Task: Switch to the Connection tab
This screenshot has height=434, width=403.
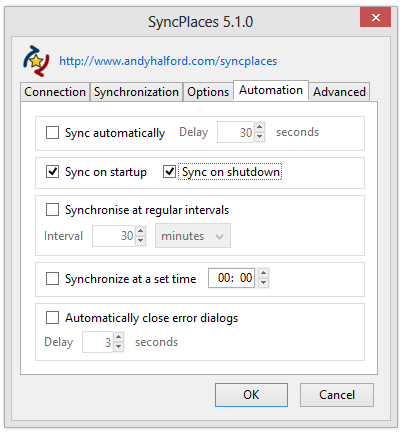Action: 55,92
